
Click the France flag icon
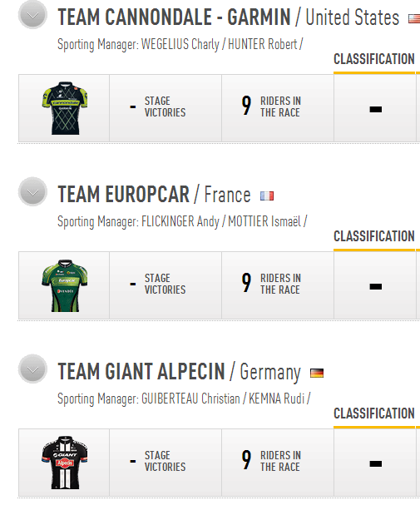pyautogui.click(x=267, y=196)
